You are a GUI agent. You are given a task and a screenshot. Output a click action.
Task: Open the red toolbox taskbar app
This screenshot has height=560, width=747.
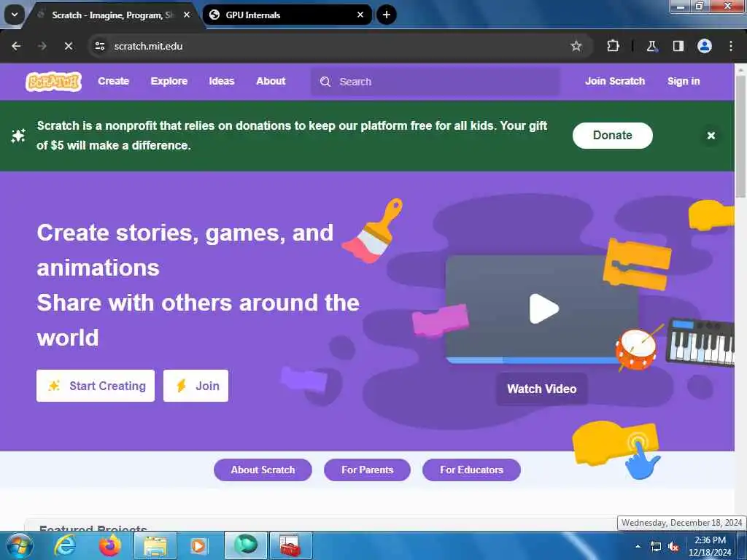[x=290, y=545]
